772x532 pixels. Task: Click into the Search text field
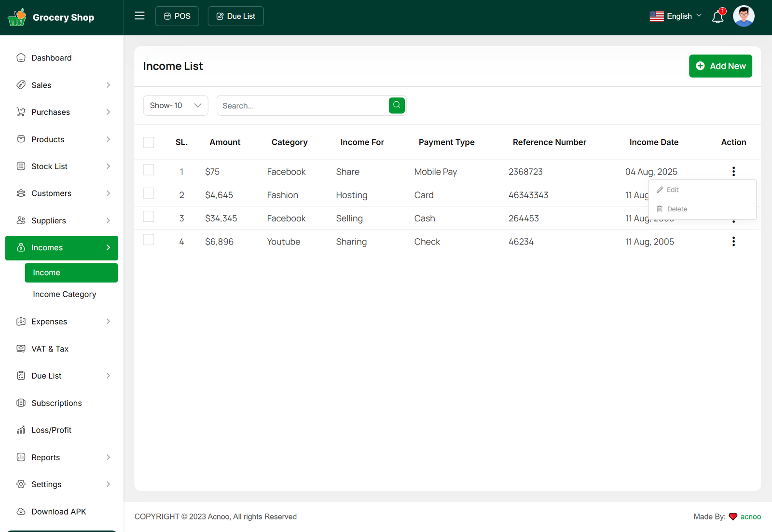click(x=303, y=106)
